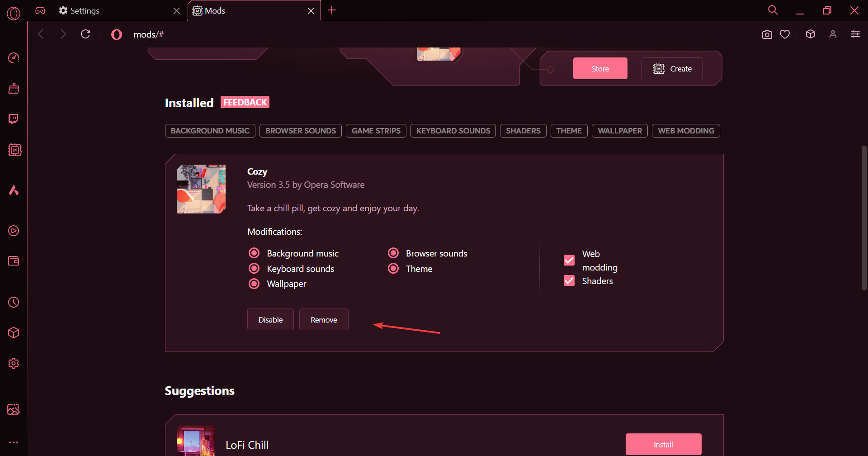Toggle Keyboard sounds radio option
This screenshot has height=456, width=868.
[x=255, y=268]
